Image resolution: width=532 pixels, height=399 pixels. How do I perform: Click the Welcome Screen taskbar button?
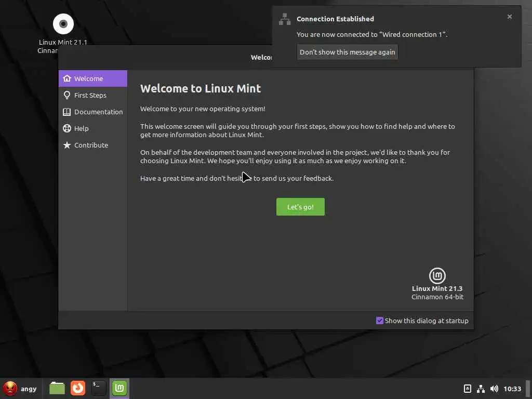119,388
